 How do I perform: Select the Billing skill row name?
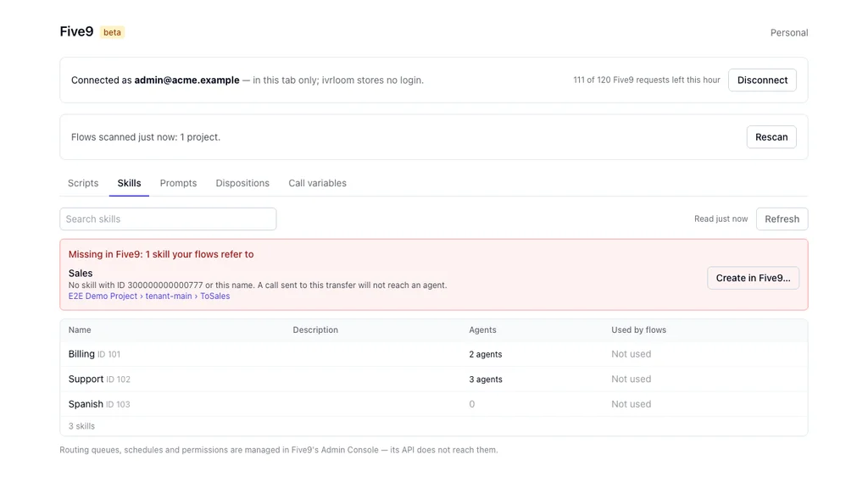coord(81,354)
